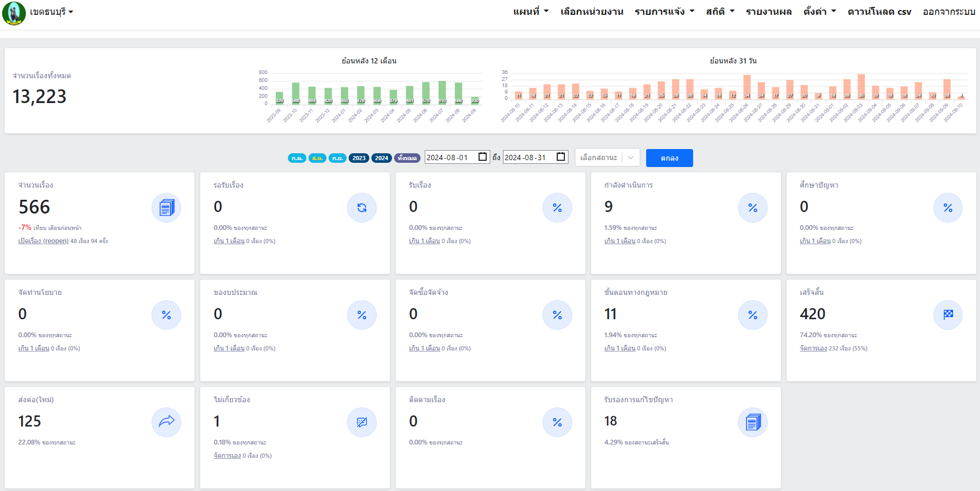Screen dimensions: 980x491
Task: Click the documents icon in จำนวนเรื่อง card
Action: pyautogui.click(x=166, y=208)
